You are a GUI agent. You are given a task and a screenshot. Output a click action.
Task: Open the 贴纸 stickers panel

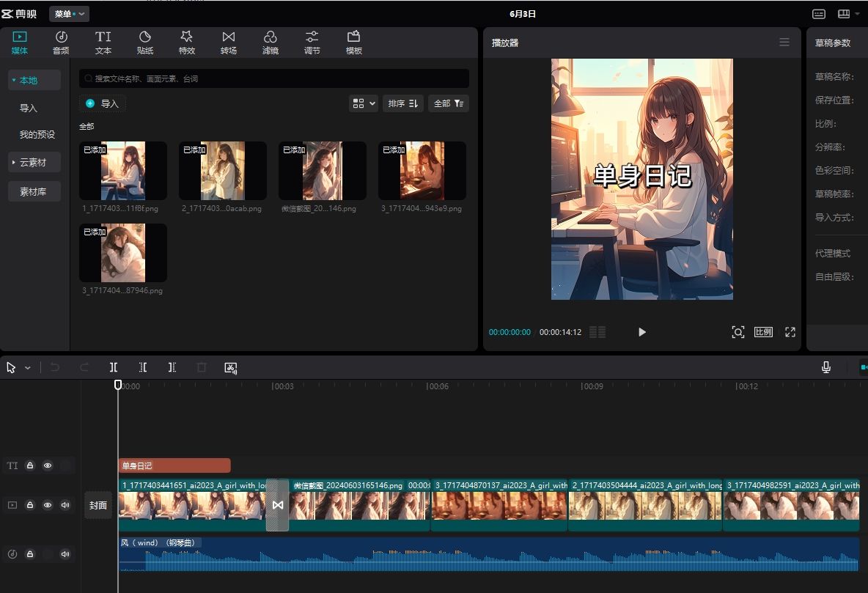145,43
